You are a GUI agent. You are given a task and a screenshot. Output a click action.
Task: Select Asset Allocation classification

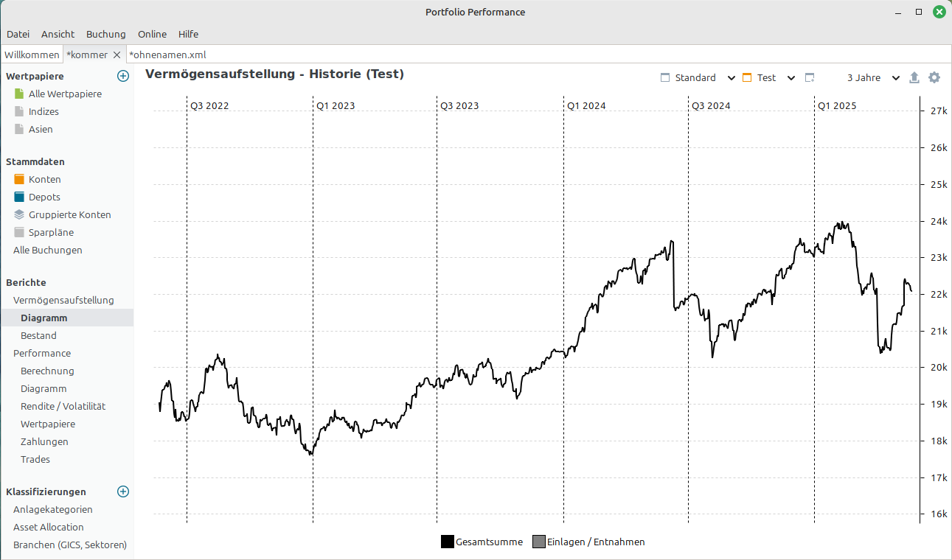pos(48,527)
